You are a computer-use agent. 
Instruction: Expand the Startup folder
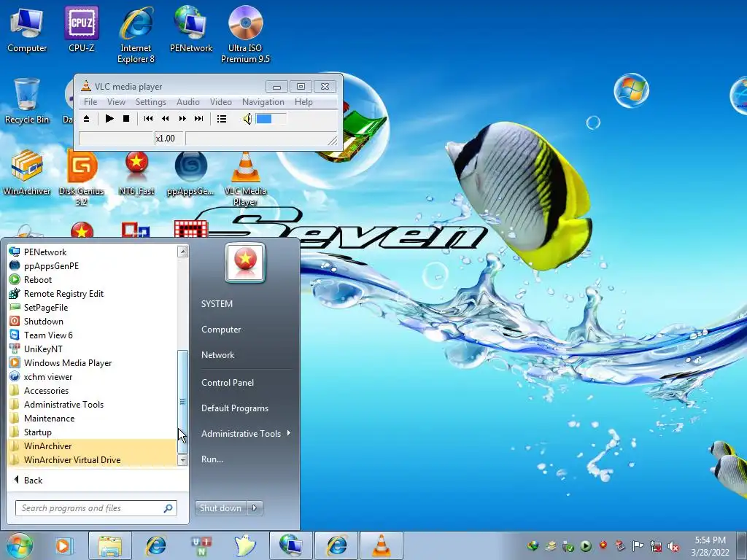click(91, 432)
